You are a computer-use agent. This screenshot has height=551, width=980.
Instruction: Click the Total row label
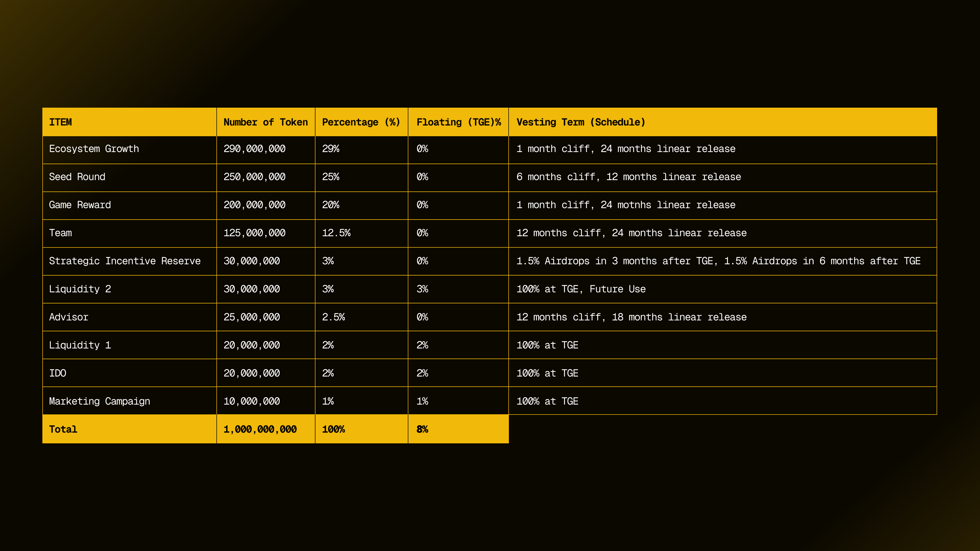63,429
